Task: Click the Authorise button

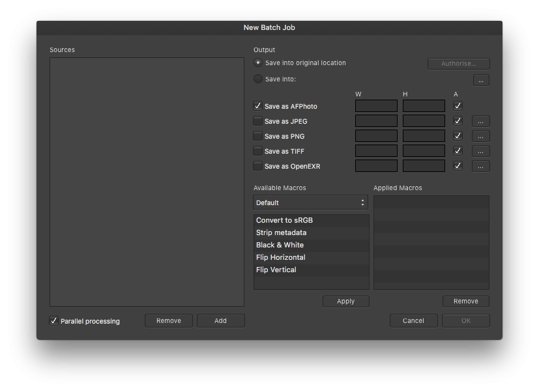Action: pyautogui.click(x=458, y=63)
